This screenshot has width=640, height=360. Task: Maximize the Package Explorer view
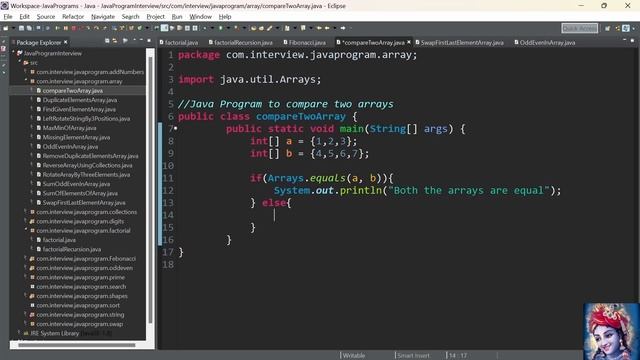coord(149,40)
